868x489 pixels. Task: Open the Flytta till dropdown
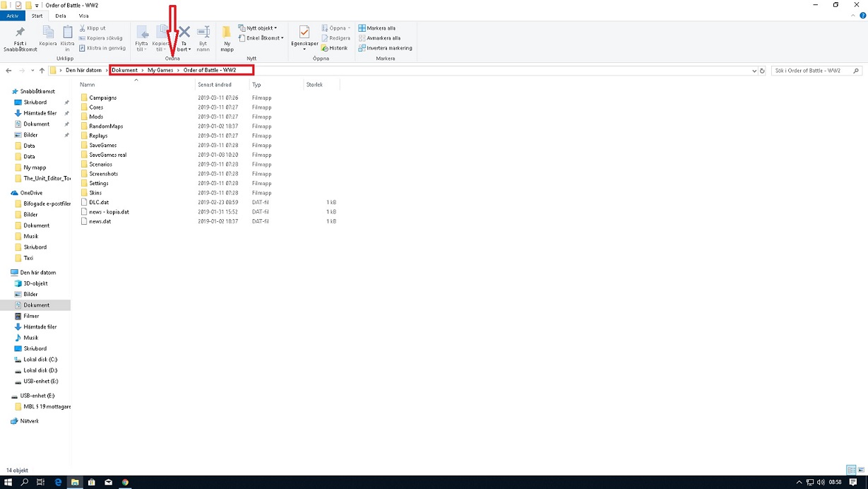(x=142, y=39)
